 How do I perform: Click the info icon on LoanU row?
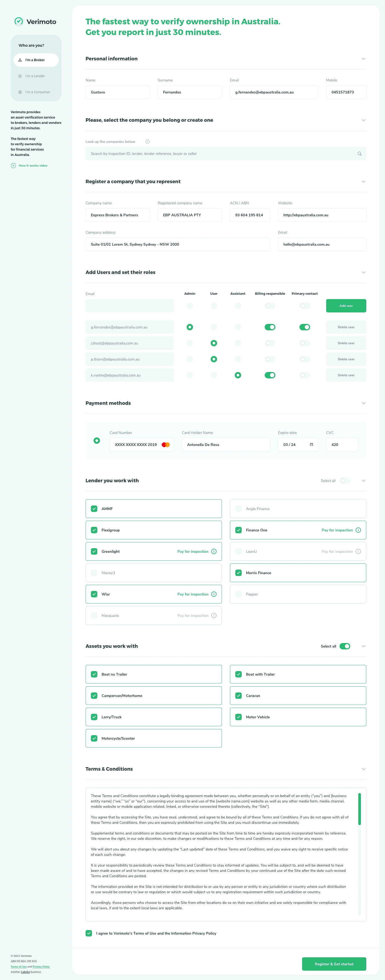point(358,551)
